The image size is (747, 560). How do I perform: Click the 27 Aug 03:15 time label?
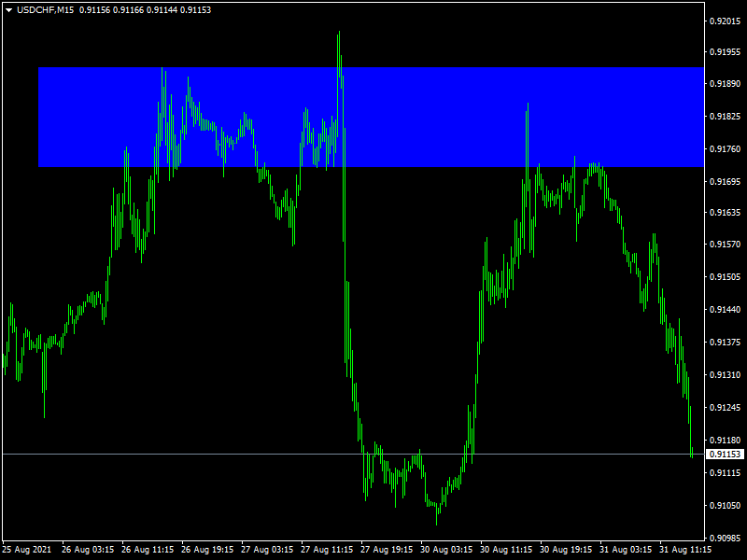tap(267, 550)
